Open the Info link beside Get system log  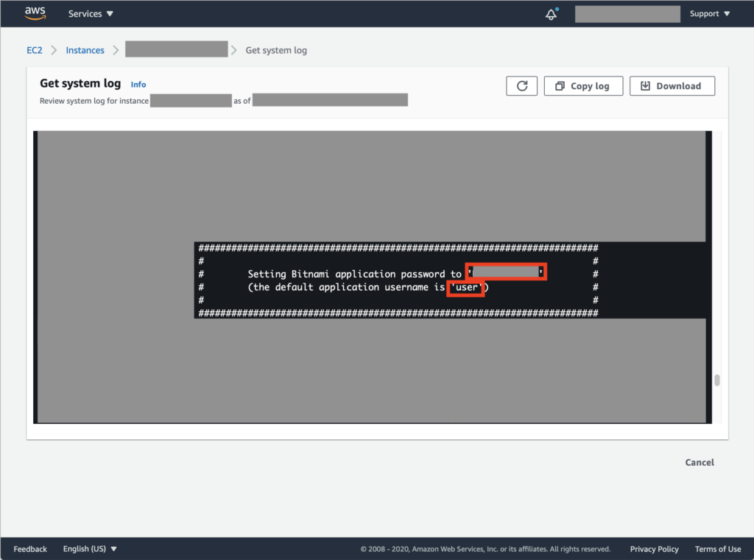coord(138,84)
